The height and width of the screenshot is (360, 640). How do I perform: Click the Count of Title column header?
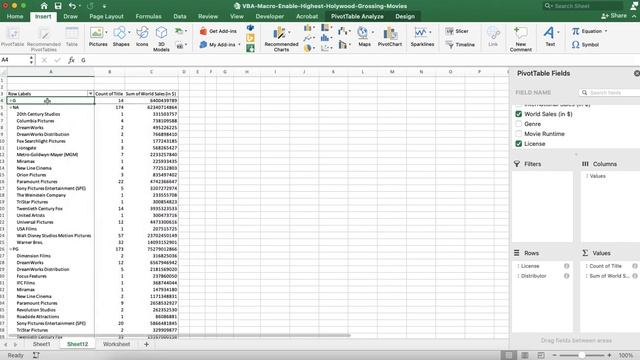[109, 94]
